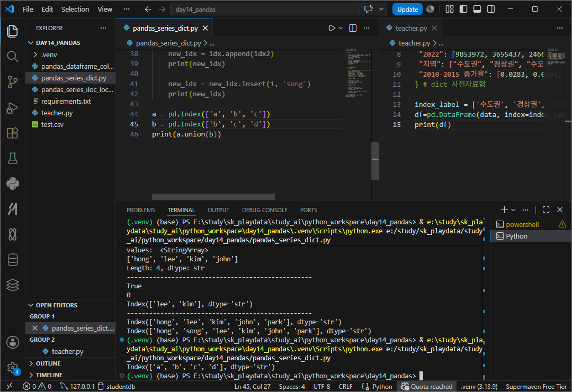Open the Manage gear menu
The image size is (572, 392).
[12, 368]
